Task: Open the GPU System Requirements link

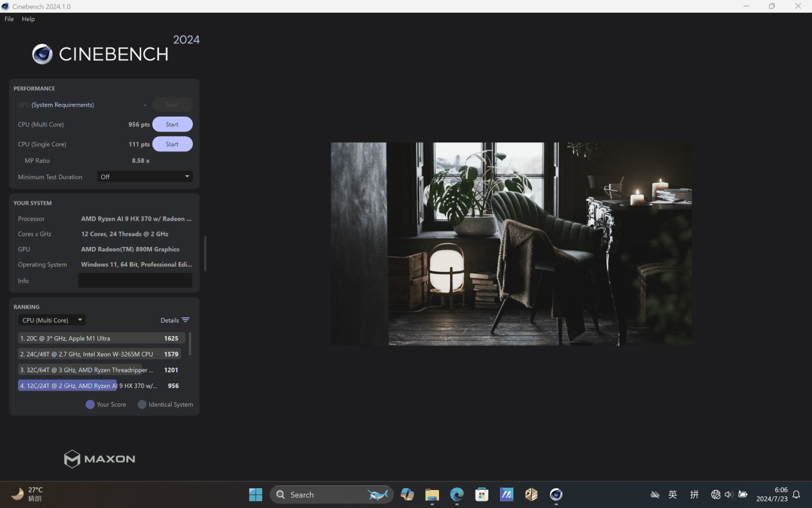Action: click(x=63, y=105)
